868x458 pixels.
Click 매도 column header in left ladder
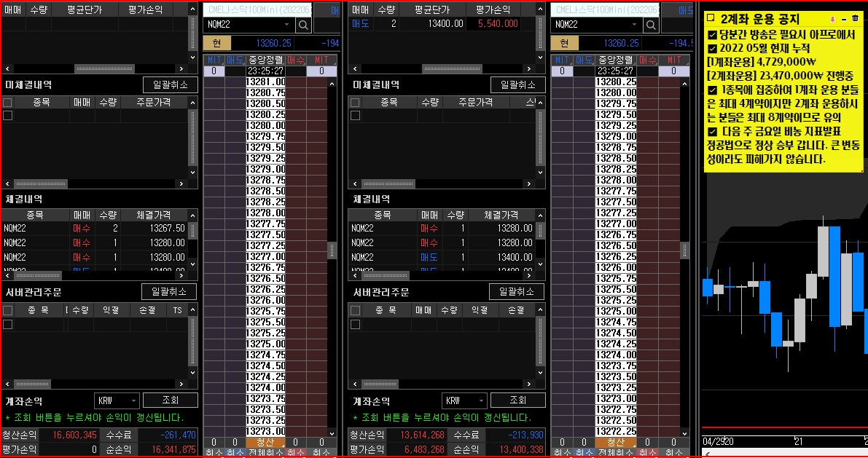(235, 60)
